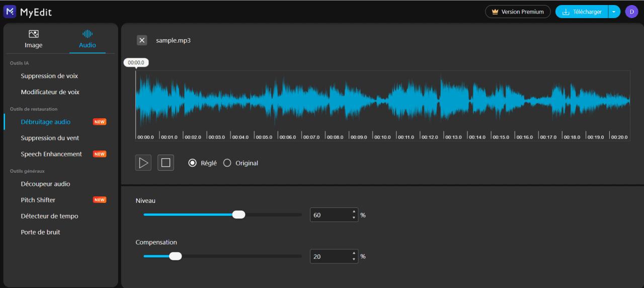
Task: Click the NEW badge beside Speech Enhancement
Action: click(x=100, y=154)
